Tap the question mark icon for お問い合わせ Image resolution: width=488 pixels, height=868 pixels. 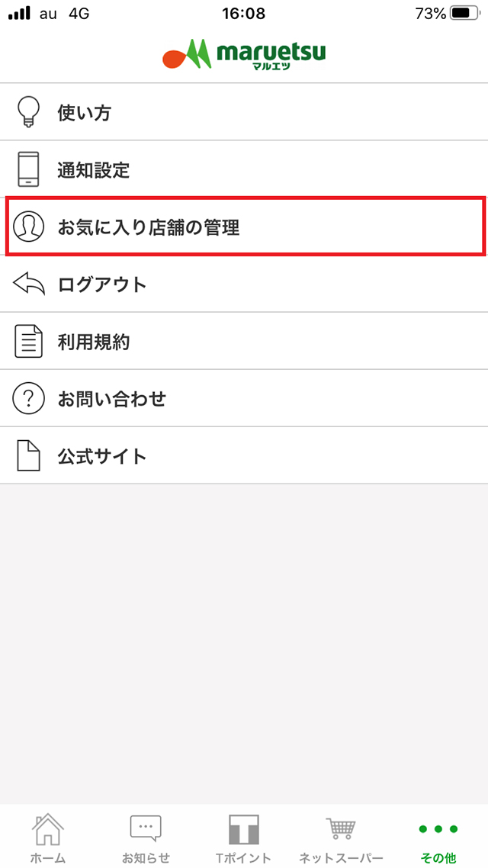pos(28,398)
